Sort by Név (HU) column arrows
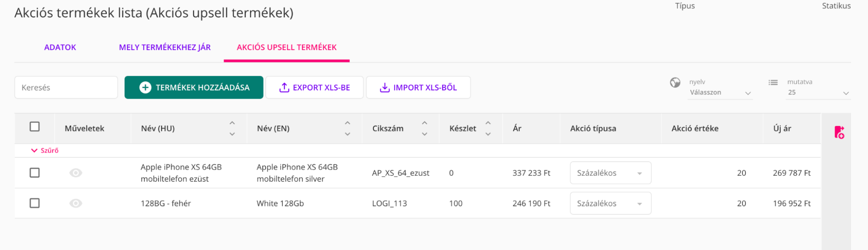Screen dimensions: 868x250 [x=232, y=129]
